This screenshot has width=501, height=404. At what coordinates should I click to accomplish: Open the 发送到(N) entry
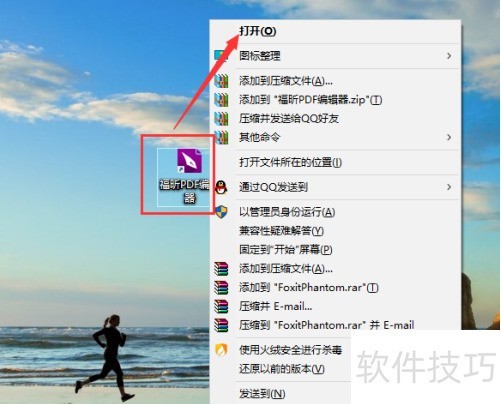coord(262,394)
